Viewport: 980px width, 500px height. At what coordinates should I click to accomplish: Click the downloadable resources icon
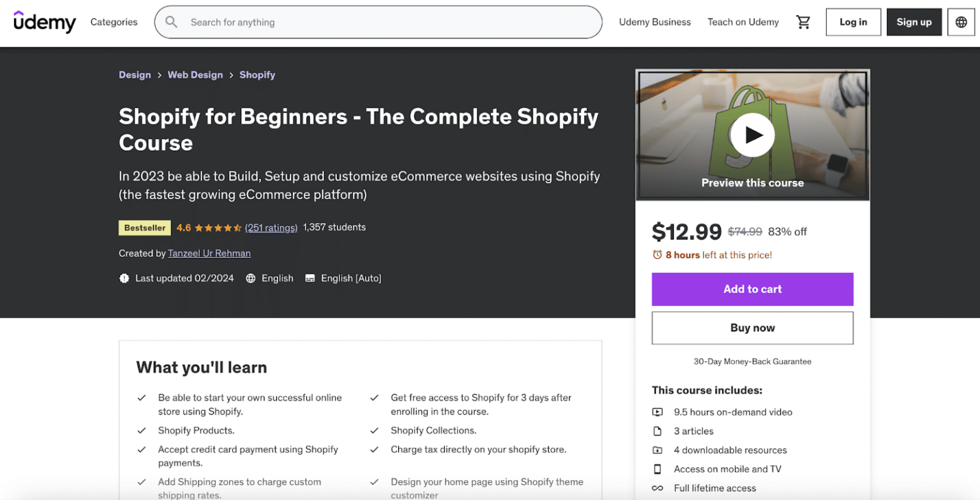(x=658, y=450)
